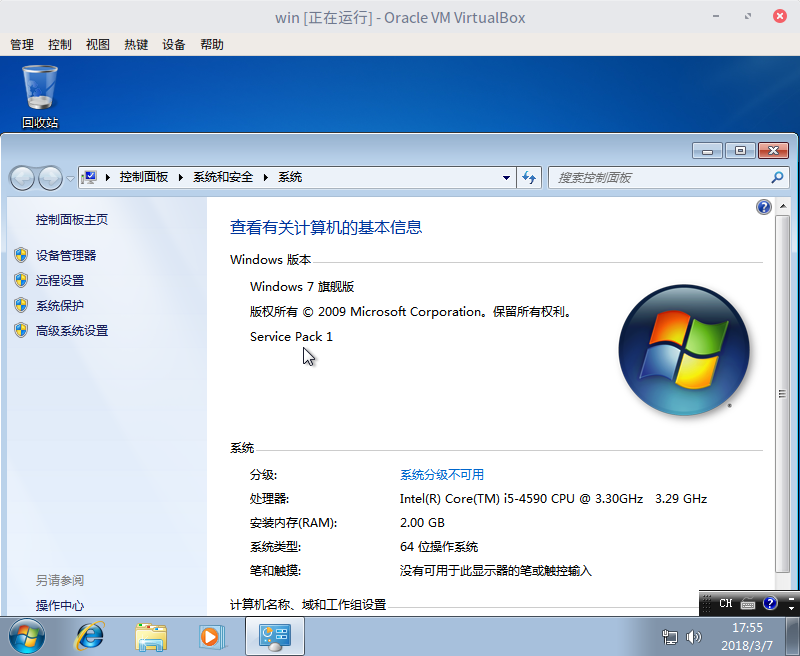Open 控制面板主页 link

tap(71, 220)
